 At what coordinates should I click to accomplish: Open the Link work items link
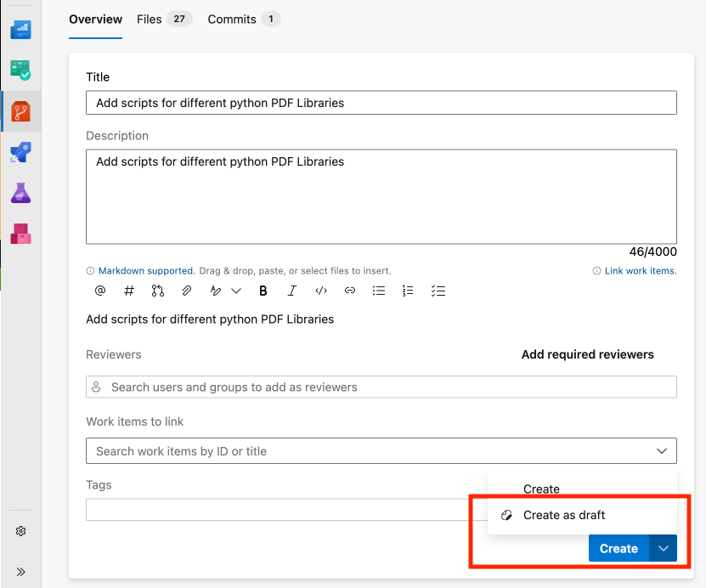tap(641, 270)
